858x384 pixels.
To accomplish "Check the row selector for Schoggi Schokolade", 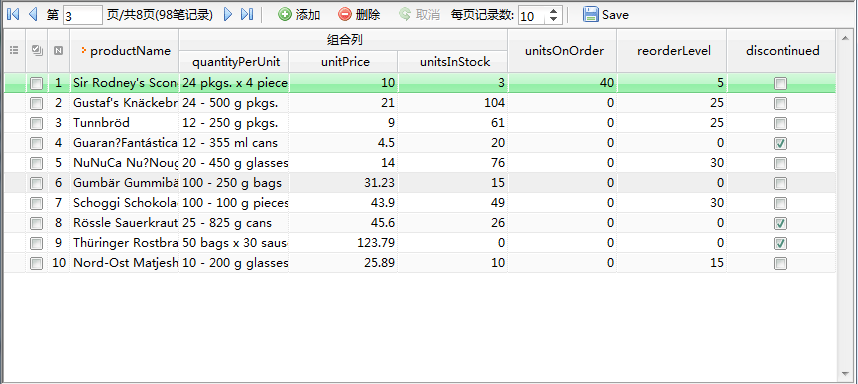I will click(x=37, y=203).
